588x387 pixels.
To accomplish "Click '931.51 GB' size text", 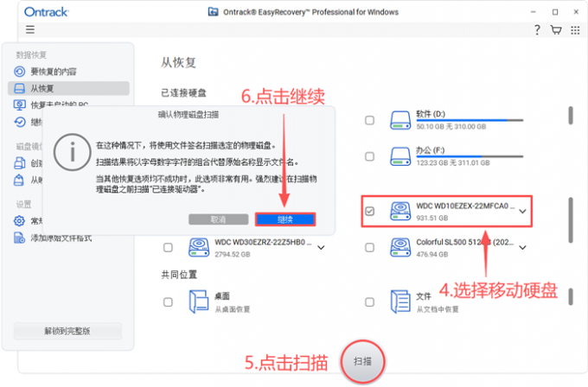I will pos(432,218).
